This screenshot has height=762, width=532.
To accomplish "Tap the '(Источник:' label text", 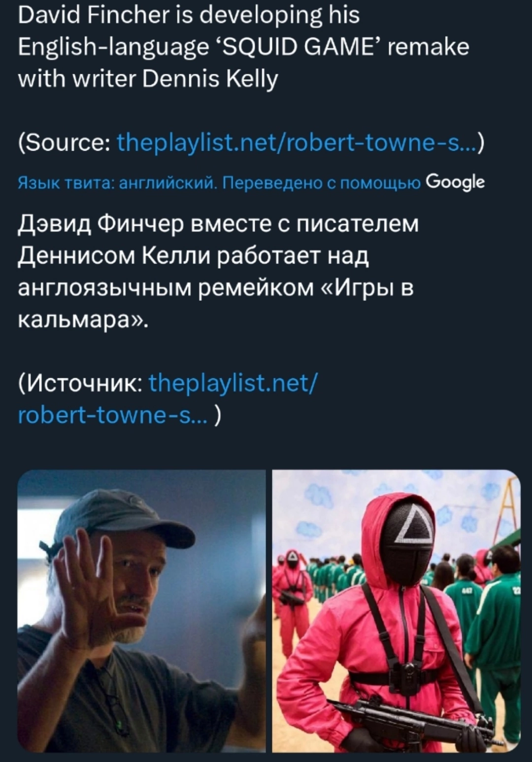I will tap(80, 382).
